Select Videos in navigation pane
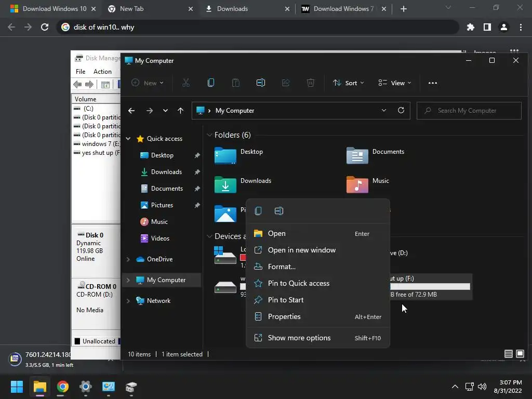 160,238
